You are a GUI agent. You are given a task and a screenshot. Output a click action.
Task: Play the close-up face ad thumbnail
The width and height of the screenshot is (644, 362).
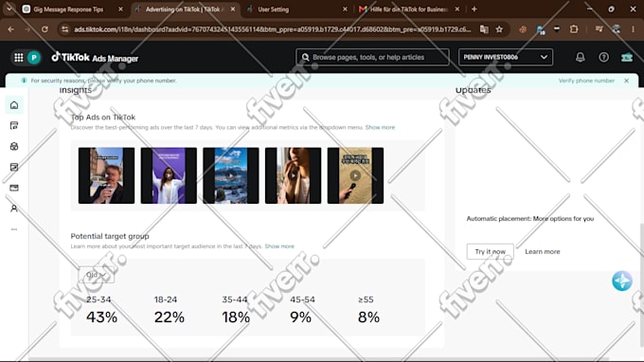coord(294,175)
